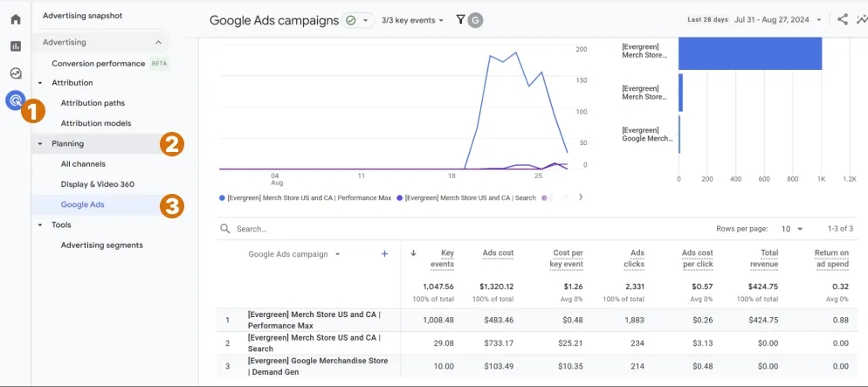Sort by Ads clicks column
Screen dimensions: 868x387
(634, 259)
